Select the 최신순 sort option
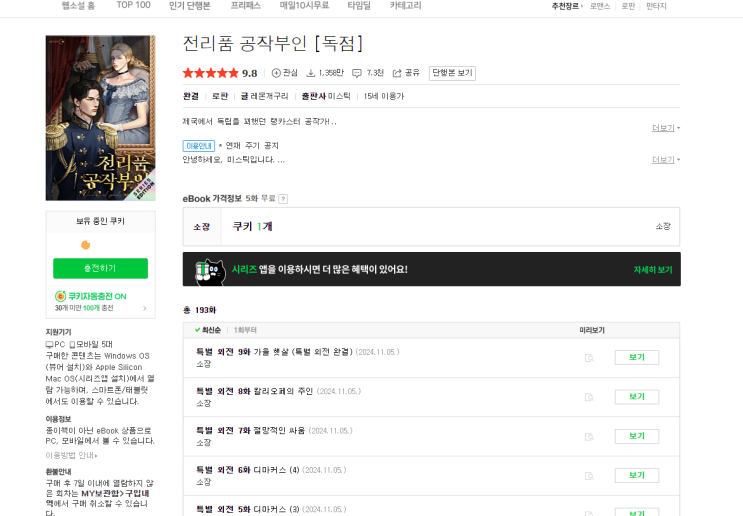Viewport: 743px width, 516px height. coord(208,330)
